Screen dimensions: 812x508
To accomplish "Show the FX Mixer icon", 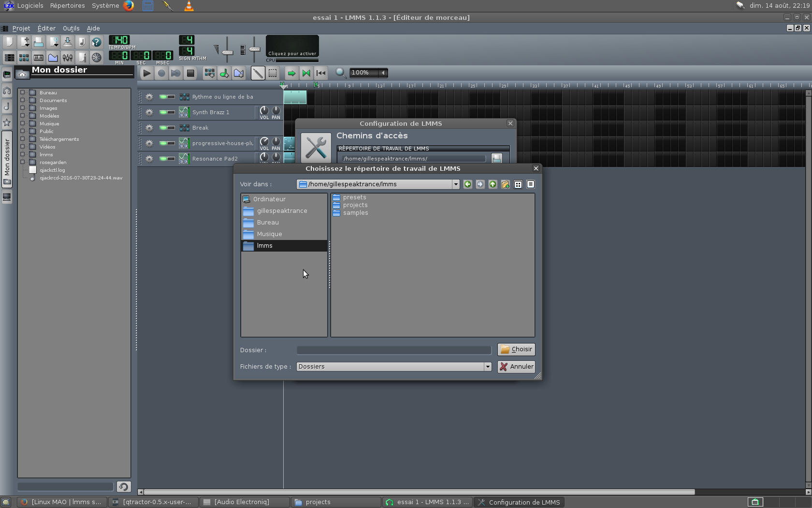I will (x=67, y=57).
